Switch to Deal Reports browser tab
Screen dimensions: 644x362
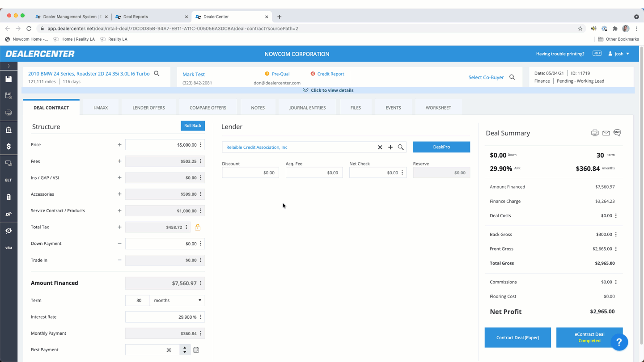(151, 17)
